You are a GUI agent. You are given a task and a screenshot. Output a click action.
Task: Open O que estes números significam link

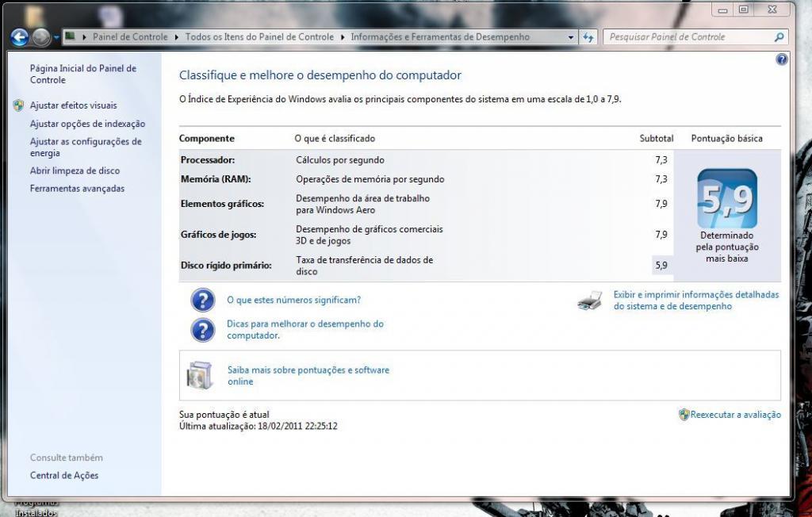293,300
